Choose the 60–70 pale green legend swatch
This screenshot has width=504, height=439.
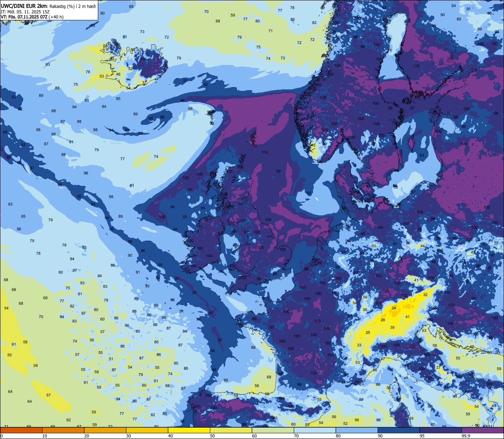click(x=273, y=430)
